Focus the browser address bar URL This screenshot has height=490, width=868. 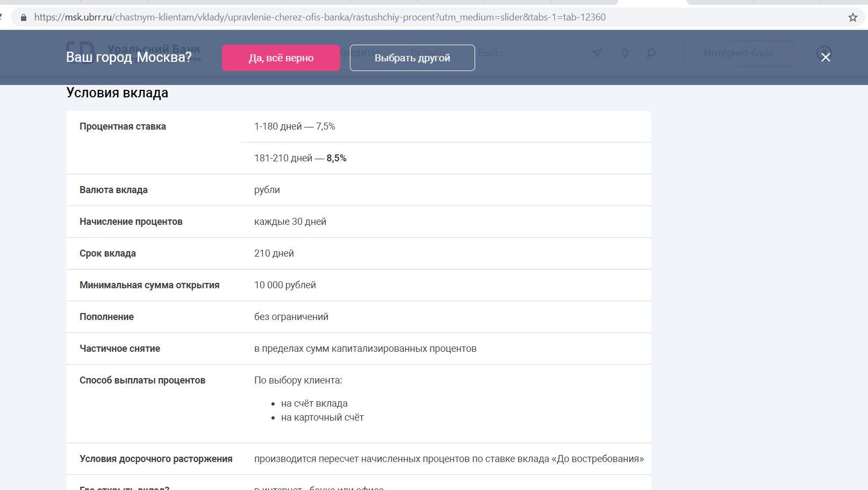click(320, 17)
